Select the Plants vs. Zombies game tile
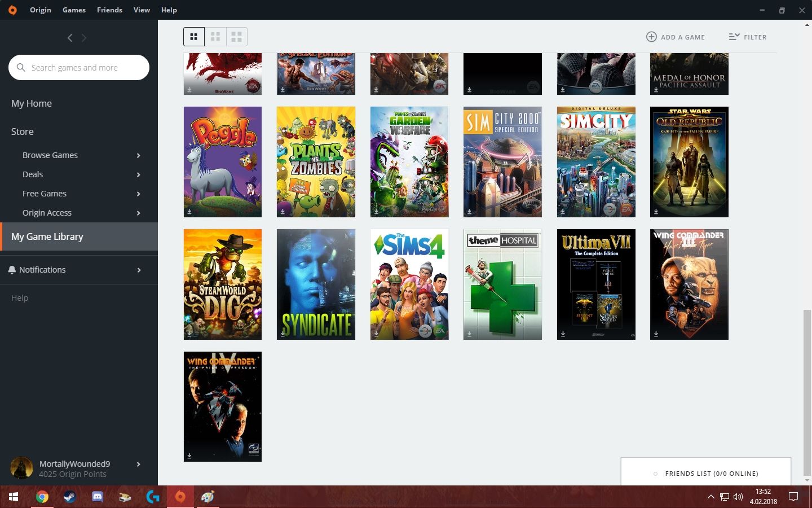Image resolution: width=812 pixels, height=508 pixels. click(316, 162)
